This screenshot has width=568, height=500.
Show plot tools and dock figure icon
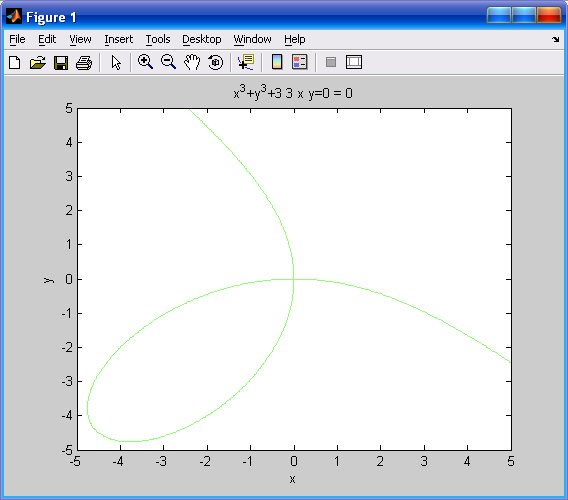click(x=354, y=62)
